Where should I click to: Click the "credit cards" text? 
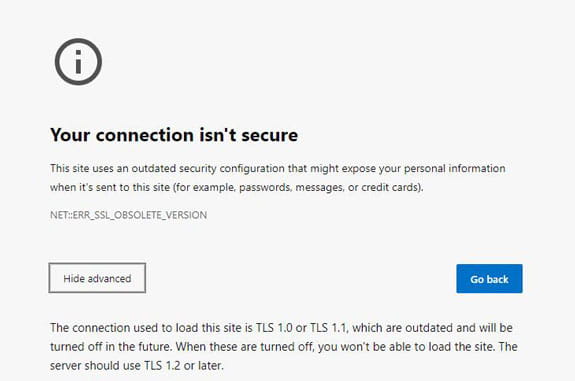[x=390, y=187]
